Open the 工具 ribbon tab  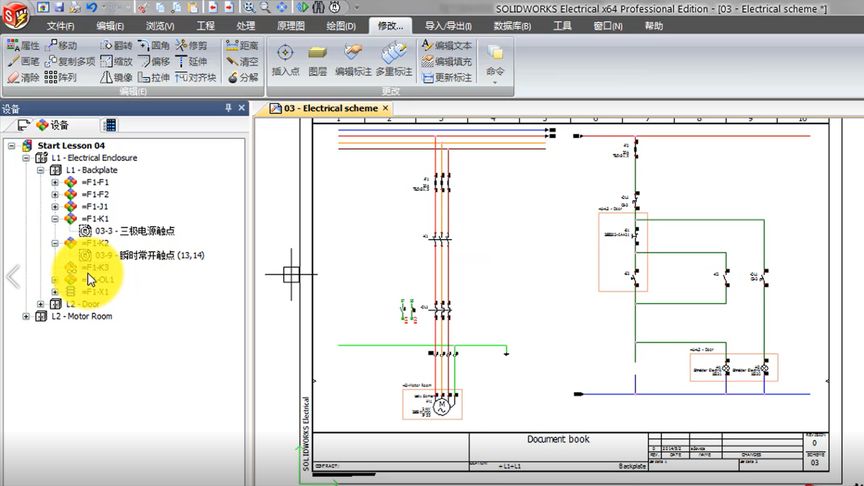(x=562, y=26)
